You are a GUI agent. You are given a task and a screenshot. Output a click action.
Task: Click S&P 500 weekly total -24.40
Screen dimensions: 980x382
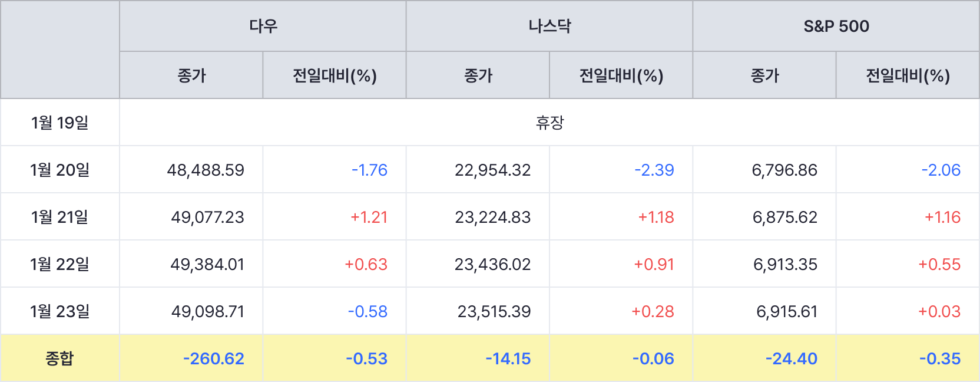[x=791, y=358]
